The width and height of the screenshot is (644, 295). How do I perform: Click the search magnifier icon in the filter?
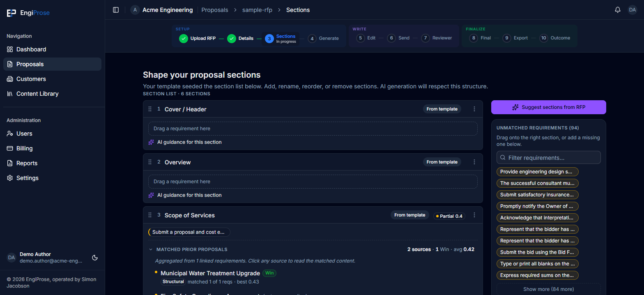click(x=503, y=158)
